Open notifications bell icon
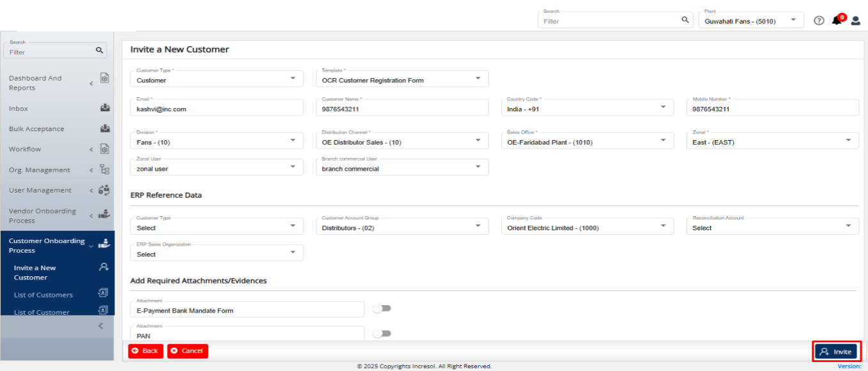The height and width of the screenshot is (371, 868). (x=837, y=20)
